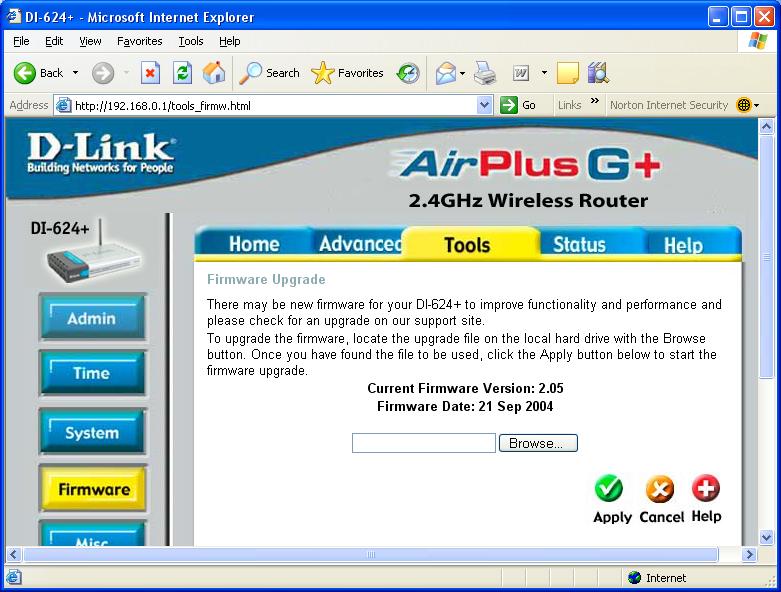Switch to the Advanced tab
This screenshot has height=592, width=781.
coord(360,243)
